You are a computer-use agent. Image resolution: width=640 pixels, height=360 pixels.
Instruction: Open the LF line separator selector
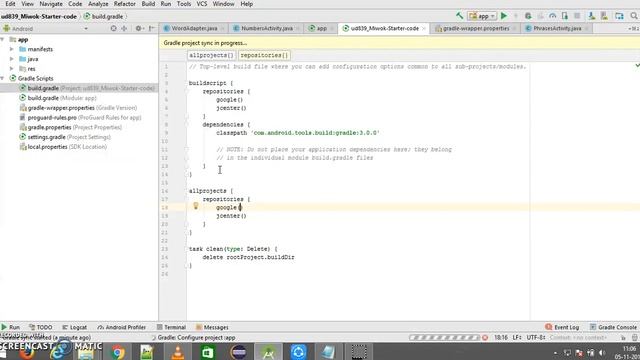tap(517, 338)
